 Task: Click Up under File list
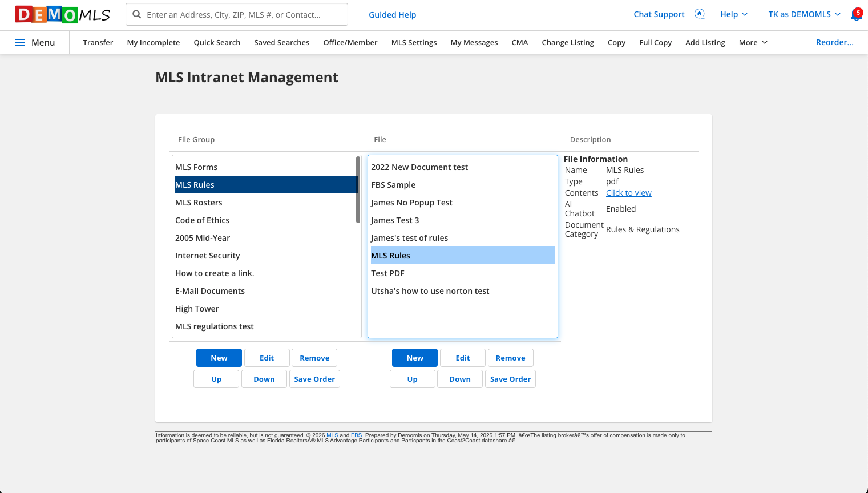coord(413,379)
